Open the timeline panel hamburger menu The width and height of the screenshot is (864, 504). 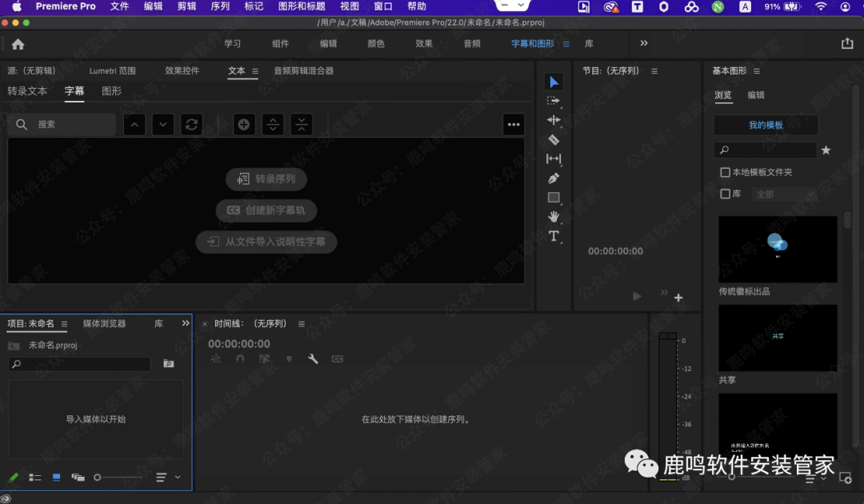pyautogui.click(x=301, y=323)
